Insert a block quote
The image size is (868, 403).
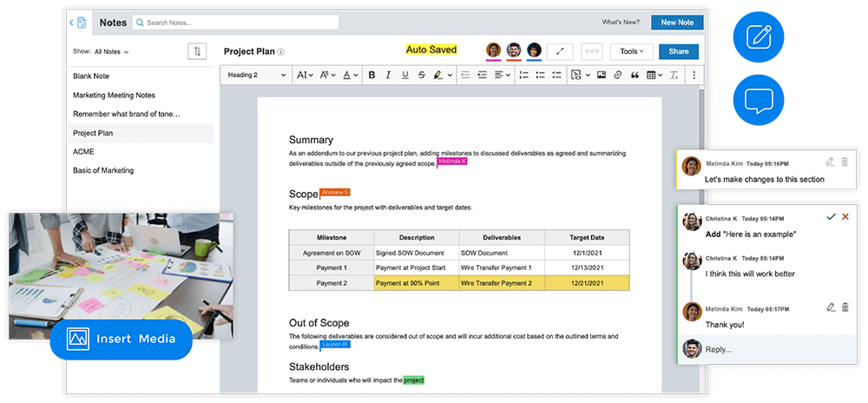(x=635, y=75)
